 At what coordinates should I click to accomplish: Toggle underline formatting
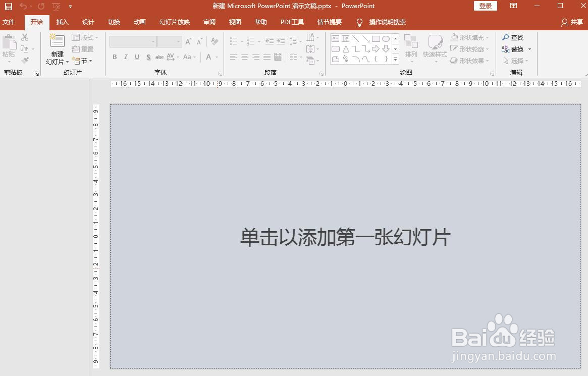(x=137, y=57)
